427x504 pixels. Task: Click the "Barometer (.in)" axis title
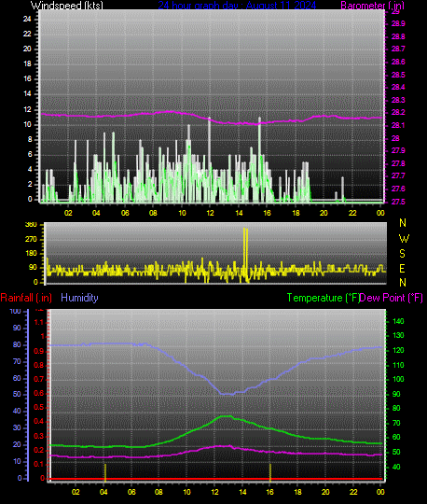[x=372, y=6]
